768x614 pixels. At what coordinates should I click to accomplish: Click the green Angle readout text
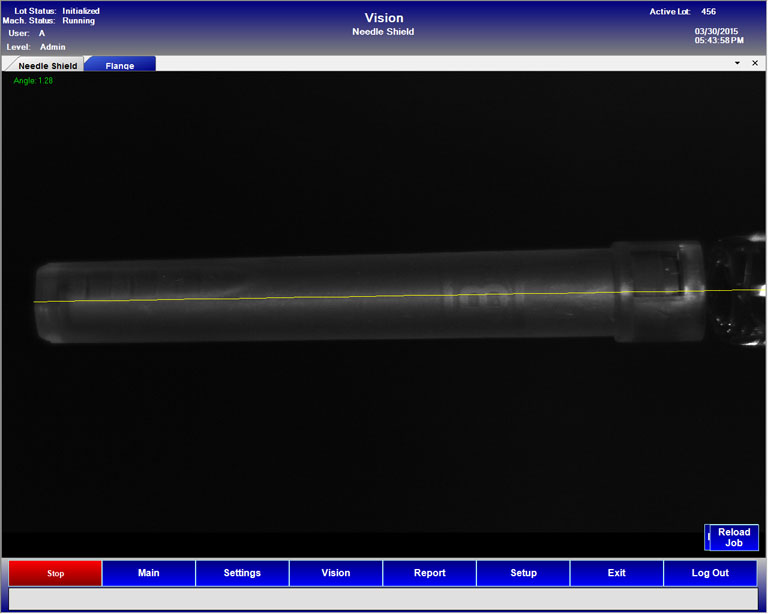[x=33, y=81]
